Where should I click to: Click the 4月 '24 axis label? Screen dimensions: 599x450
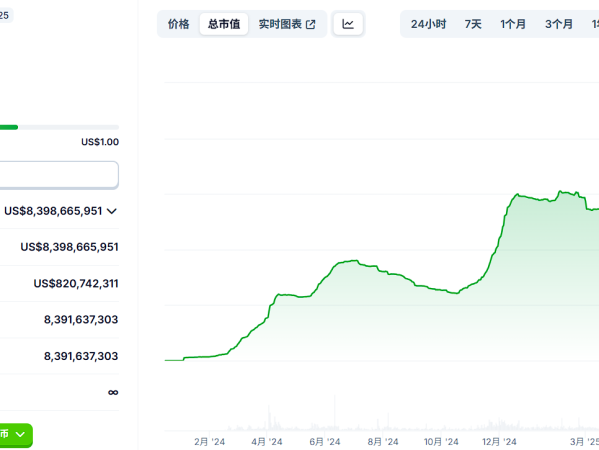click(267, 442)
